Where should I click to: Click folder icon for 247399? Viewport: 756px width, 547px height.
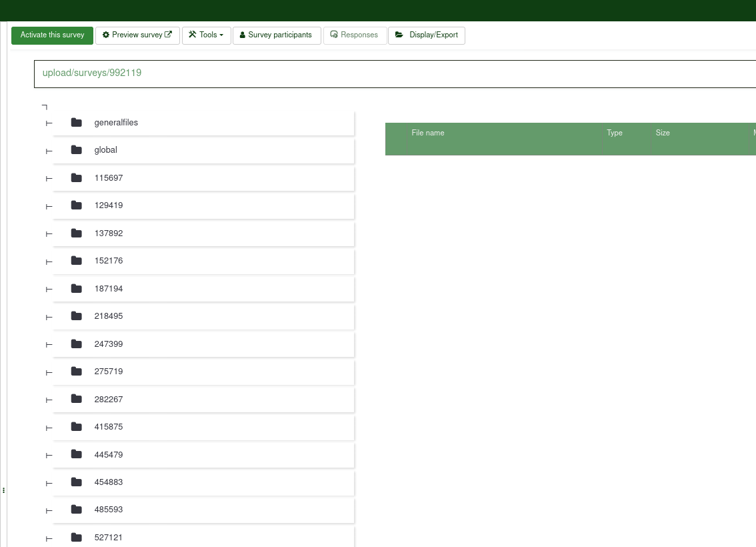[x=77, y=344]
